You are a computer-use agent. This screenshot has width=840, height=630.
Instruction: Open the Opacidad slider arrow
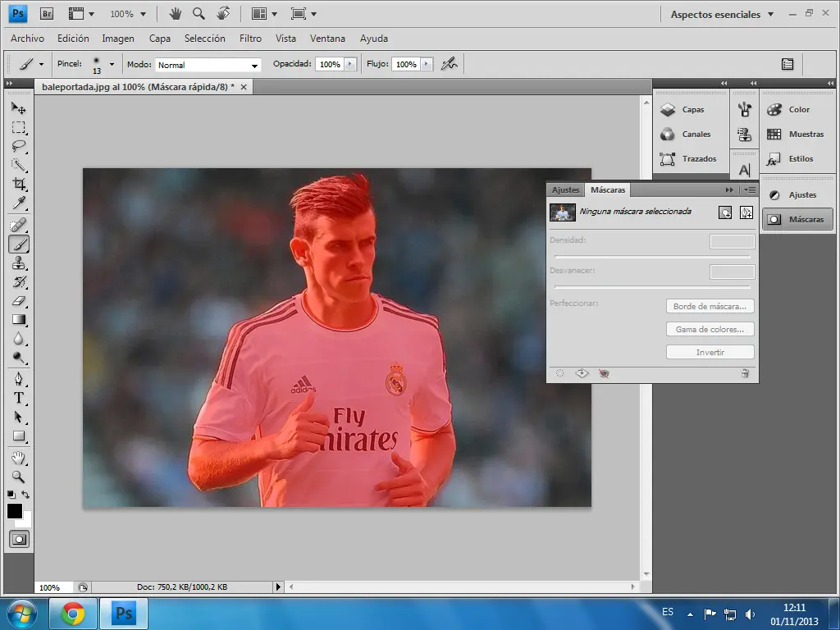(x=350, y=64)
